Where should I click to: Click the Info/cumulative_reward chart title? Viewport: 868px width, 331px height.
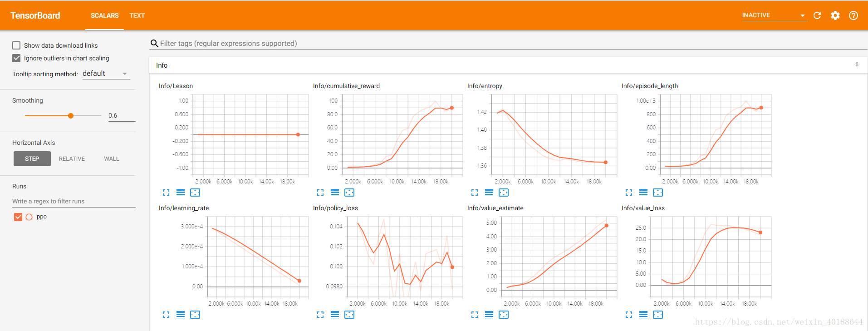coord(346,86)
